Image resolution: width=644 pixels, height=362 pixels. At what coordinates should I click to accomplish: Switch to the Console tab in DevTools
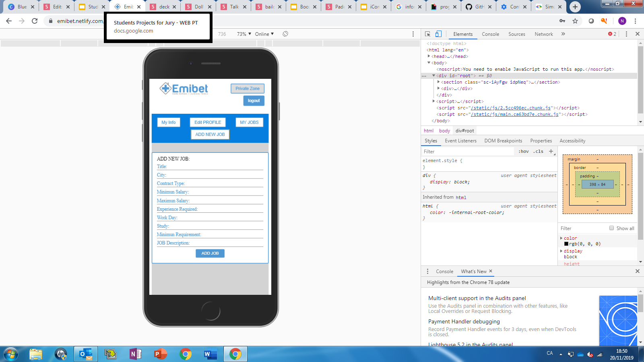point(490,34)
